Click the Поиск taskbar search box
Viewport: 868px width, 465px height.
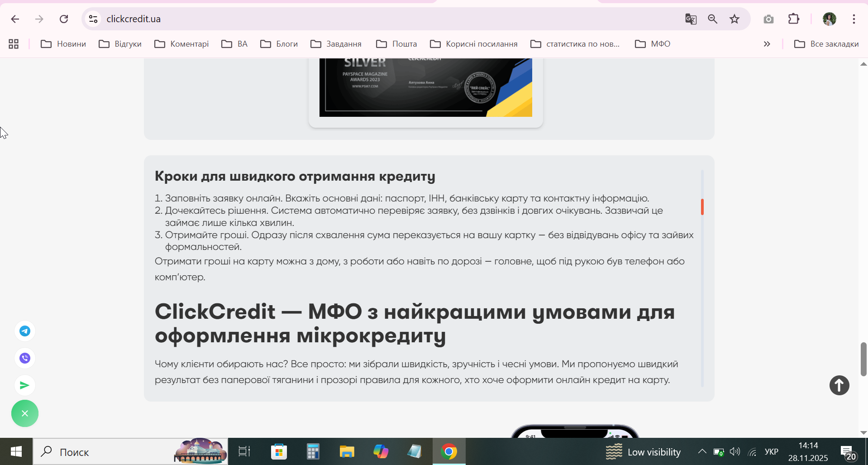click(x=130, y=451)
